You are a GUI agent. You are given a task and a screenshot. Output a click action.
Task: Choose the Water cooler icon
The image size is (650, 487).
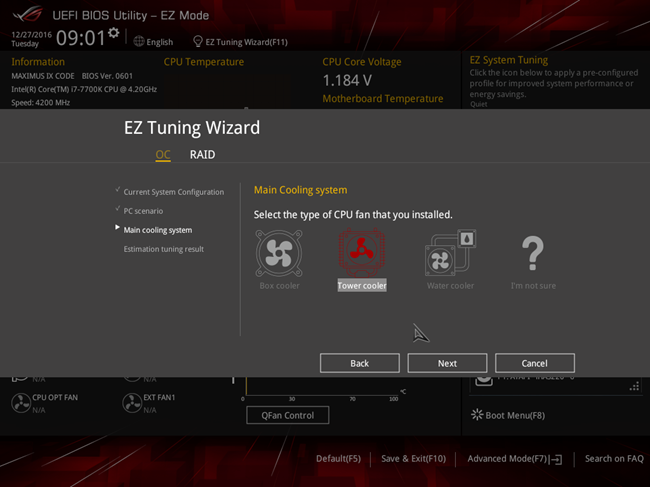451,253
